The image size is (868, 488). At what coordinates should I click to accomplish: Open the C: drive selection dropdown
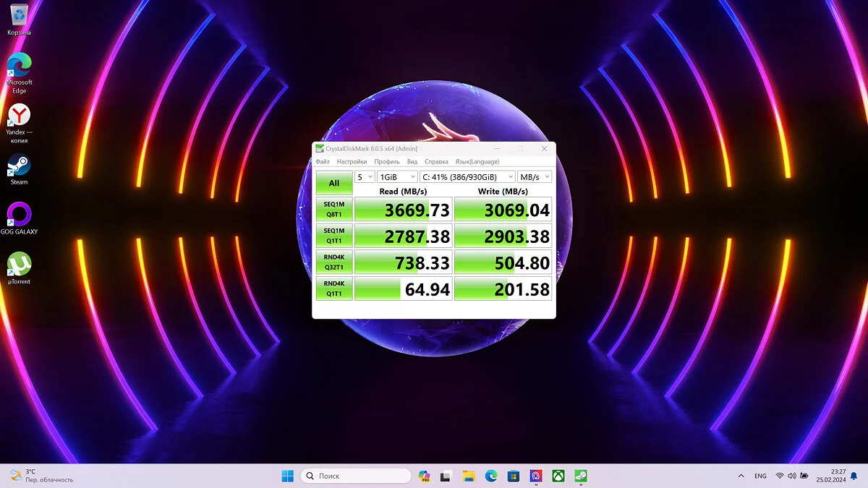pyautogui.click(x=467, y=177)
